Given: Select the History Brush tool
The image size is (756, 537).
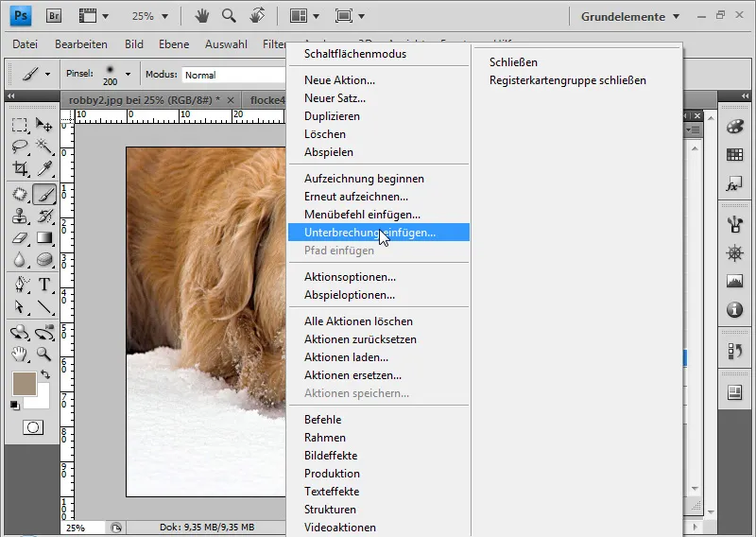Looking at the screenshot, I should tap(44, 216).
